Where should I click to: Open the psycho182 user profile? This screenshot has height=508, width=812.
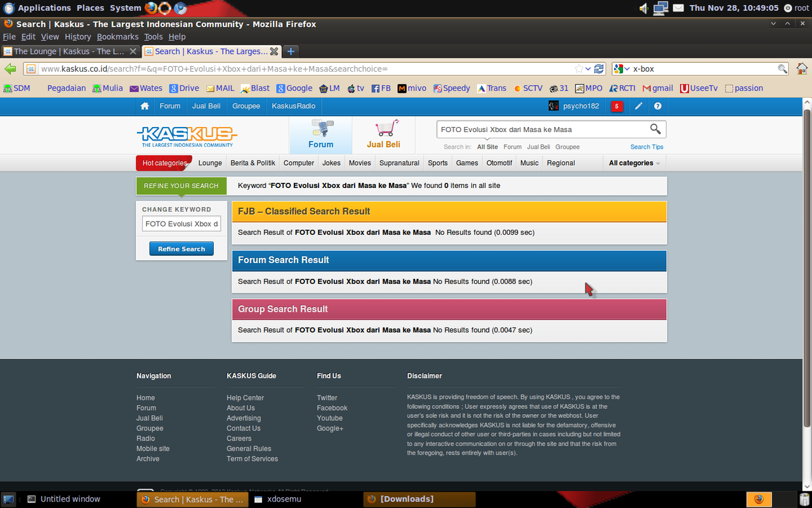(x=574, y=106)
